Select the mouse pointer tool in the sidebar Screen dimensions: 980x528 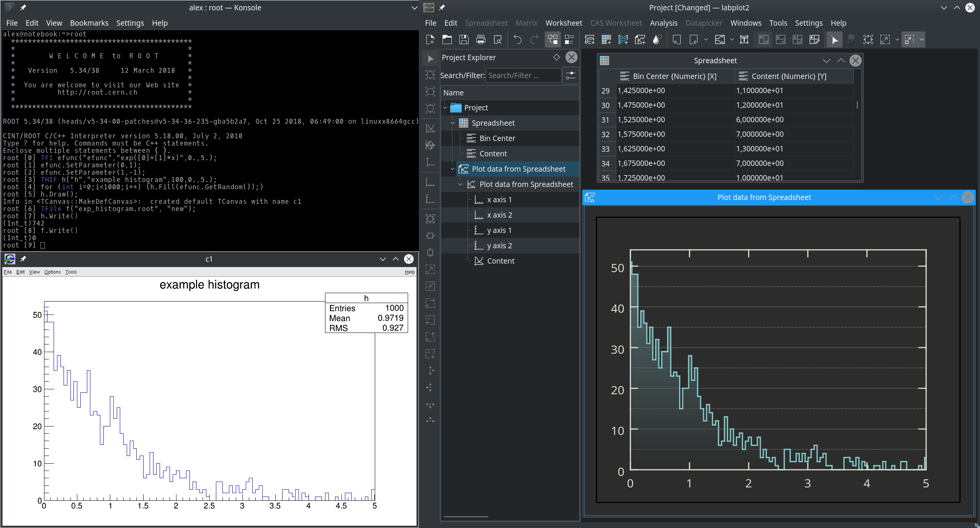[430, 58]
